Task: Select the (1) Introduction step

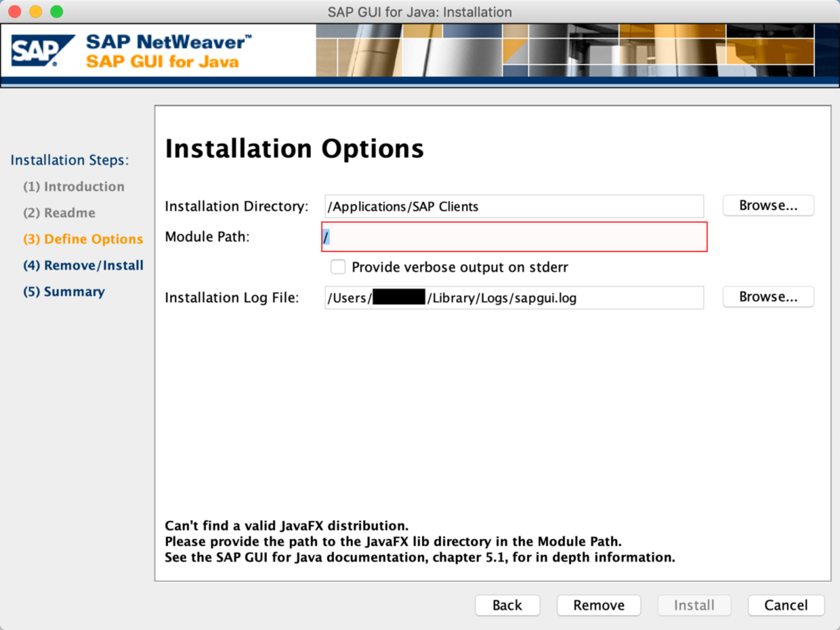Action: pos(74,187)
